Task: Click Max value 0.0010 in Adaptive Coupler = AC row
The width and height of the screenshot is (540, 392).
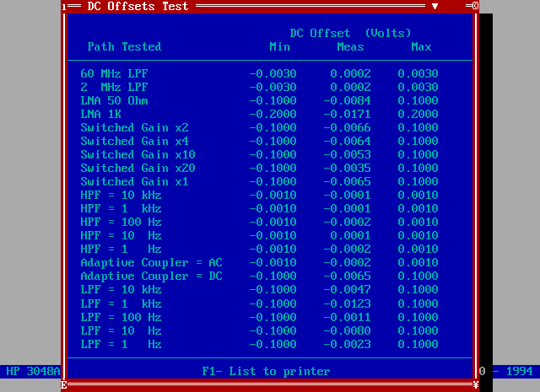Action: [418, 262]
